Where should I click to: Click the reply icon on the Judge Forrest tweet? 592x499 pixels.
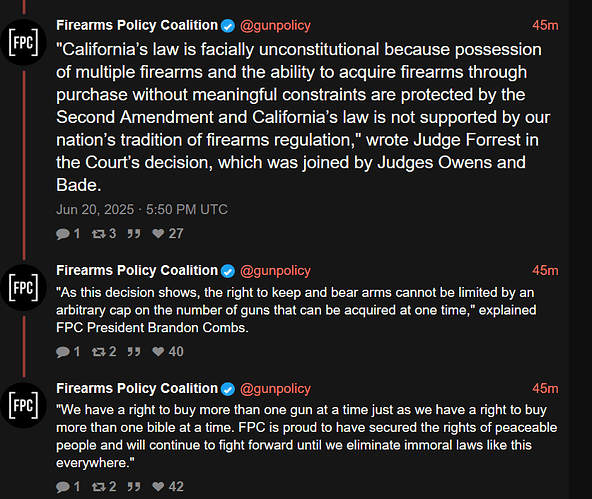(63, 234)
